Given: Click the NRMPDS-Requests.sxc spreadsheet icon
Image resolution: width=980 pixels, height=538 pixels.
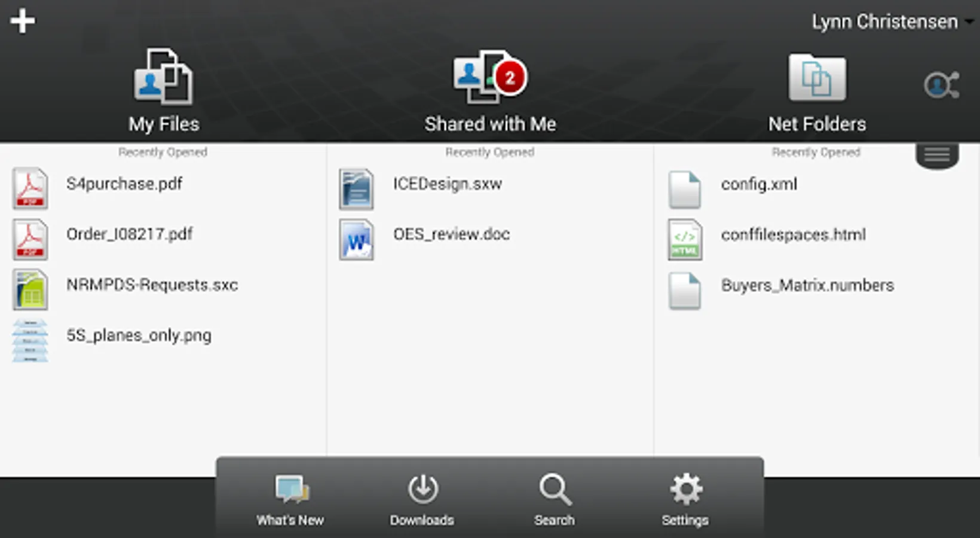Looking at the screenshot, I should pos(30,289).
